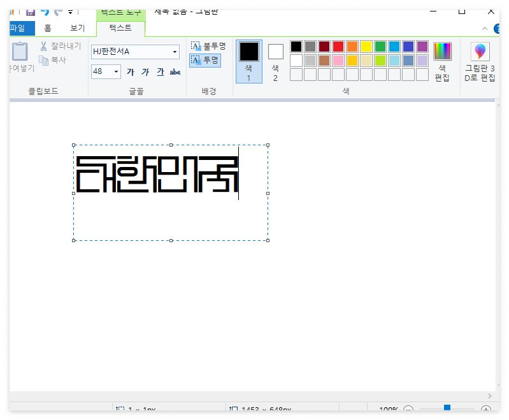Viewport: 509px width, 420px height.
Task: Pick the dark red palette color
Action: 324,47
